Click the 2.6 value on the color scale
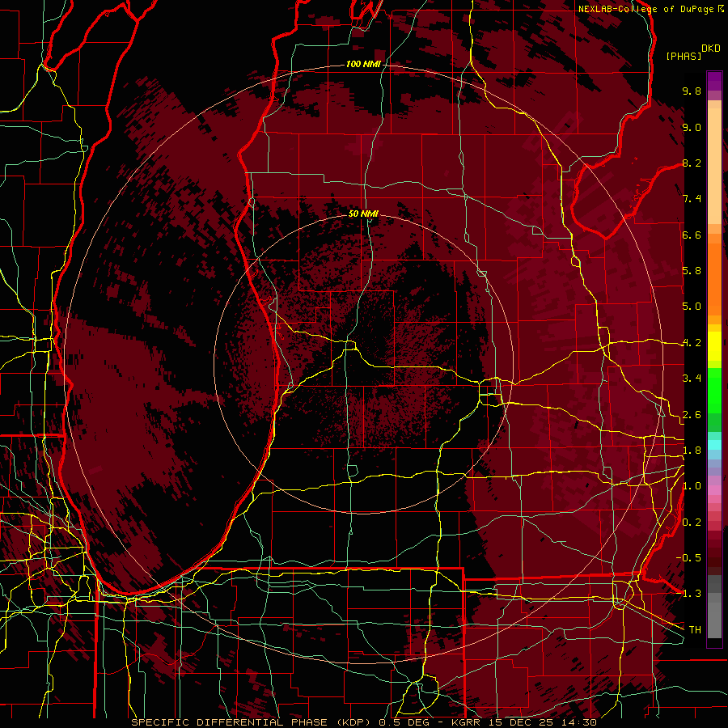The image size is (728, 728). click(x=692, y=415)
